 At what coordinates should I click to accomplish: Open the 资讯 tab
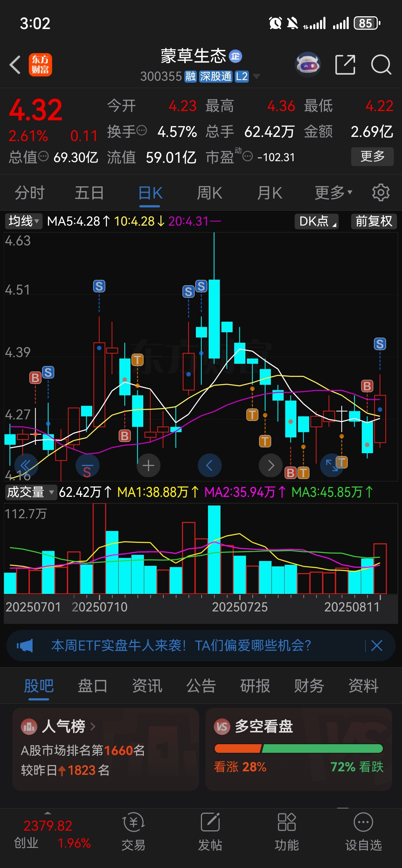[147, 686]
